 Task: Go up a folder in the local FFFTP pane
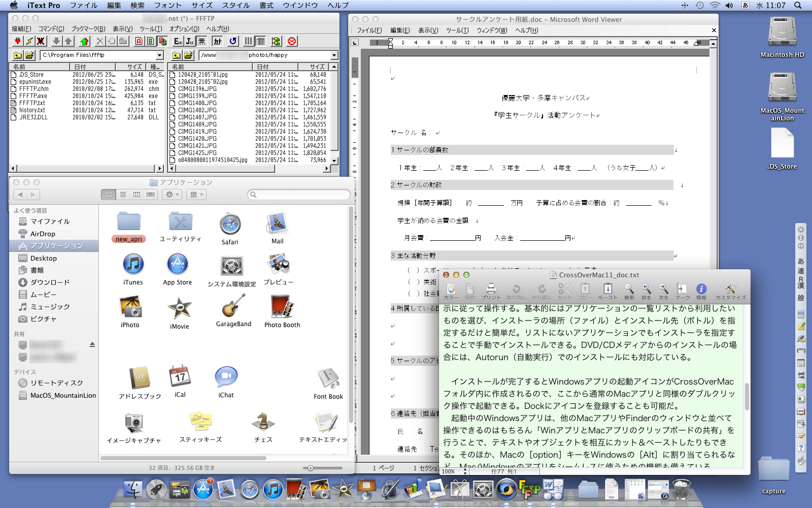tap(18, 55)
